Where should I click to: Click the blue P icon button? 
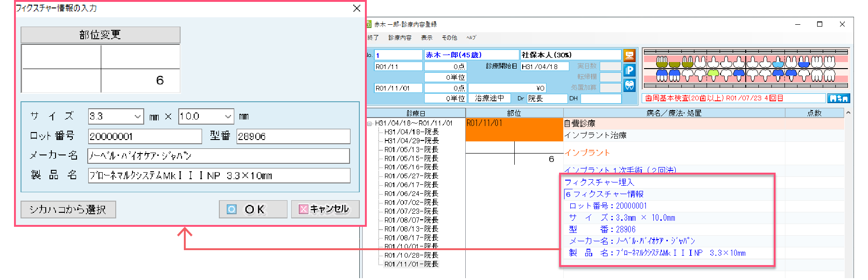630,70
